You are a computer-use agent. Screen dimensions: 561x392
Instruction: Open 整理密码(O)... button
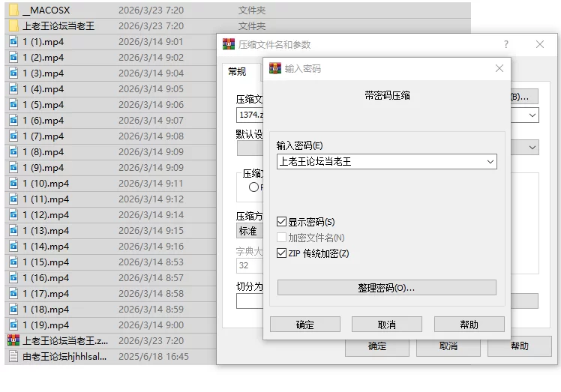pos(387,288)
